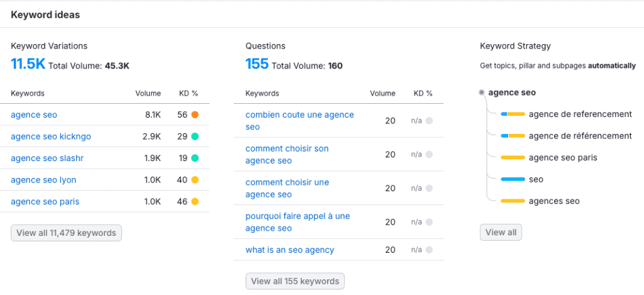The height and width of the screenshot is (295, 644).
Task: Click the Keyword Variations section title
Action: point(49,46)
